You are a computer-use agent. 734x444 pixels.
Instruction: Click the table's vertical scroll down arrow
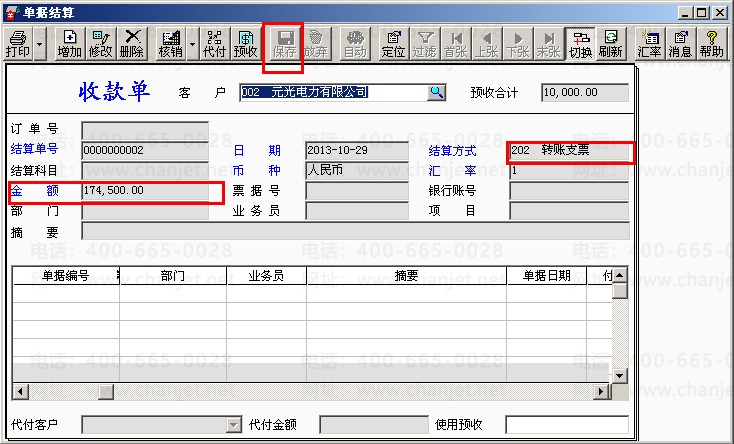pos(620,375)
